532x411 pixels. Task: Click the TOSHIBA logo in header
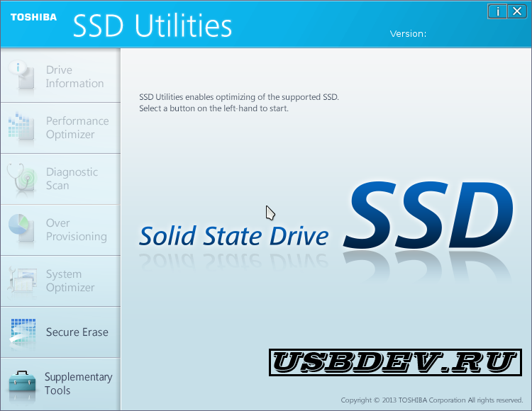(33, 17)
